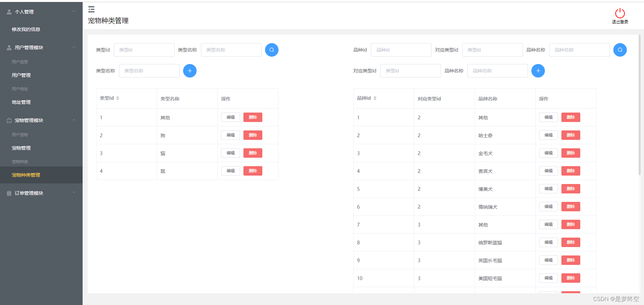Edit breed row 哈士奇

[549, 135]
